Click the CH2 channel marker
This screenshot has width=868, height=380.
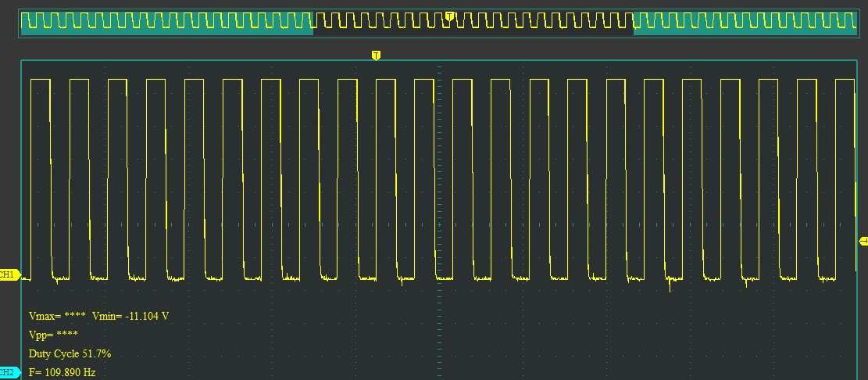(x=9, y=373)
